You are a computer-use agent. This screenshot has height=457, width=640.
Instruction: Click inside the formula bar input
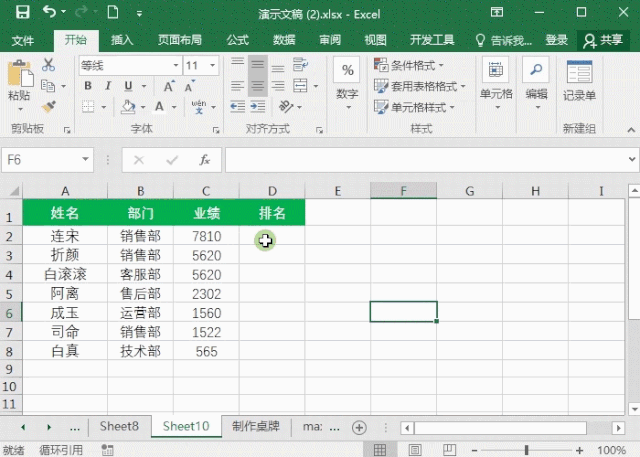click(x=426, y=160)
